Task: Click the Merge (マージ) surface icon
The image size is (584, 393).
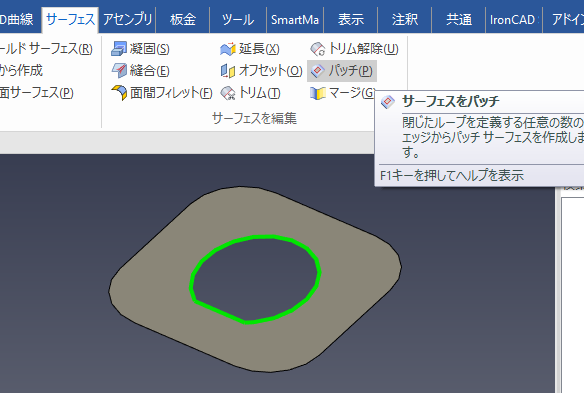Action: pyautogui.click(x=318, y=93)
